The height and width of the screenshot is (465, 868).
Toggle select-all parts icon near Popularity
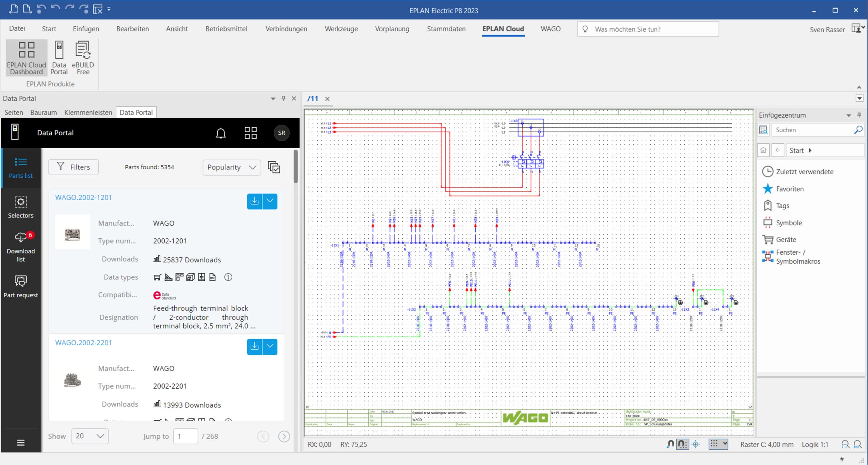[274, 167]
